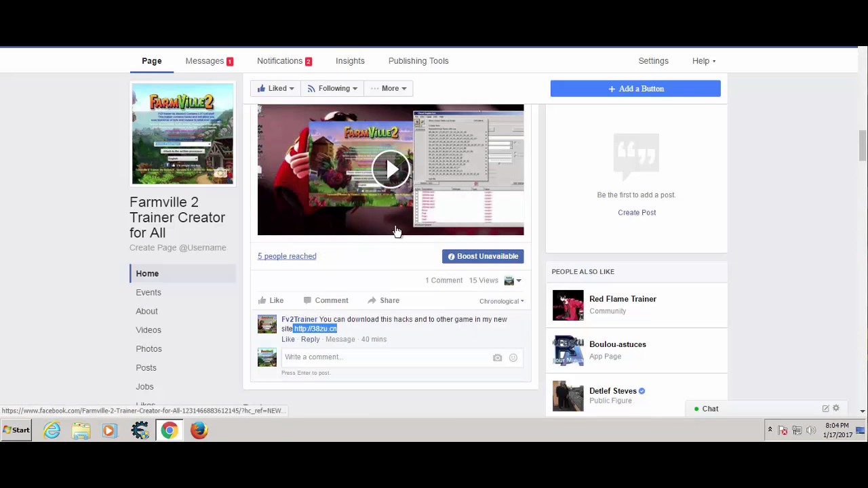The height and width of the screenshot is (488, 868).
Task: Open Events in page sidebar
Action: coord(149,292)
